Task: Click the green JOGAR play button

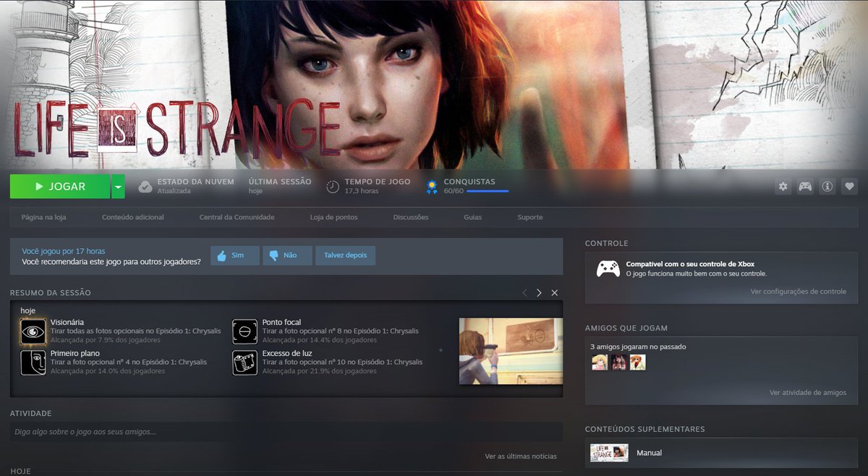Action: (x=60, y=187)
